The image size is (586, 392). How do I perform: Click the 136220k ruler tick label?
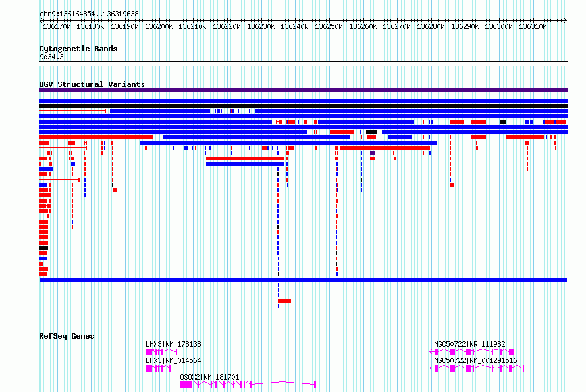(226, 26)
